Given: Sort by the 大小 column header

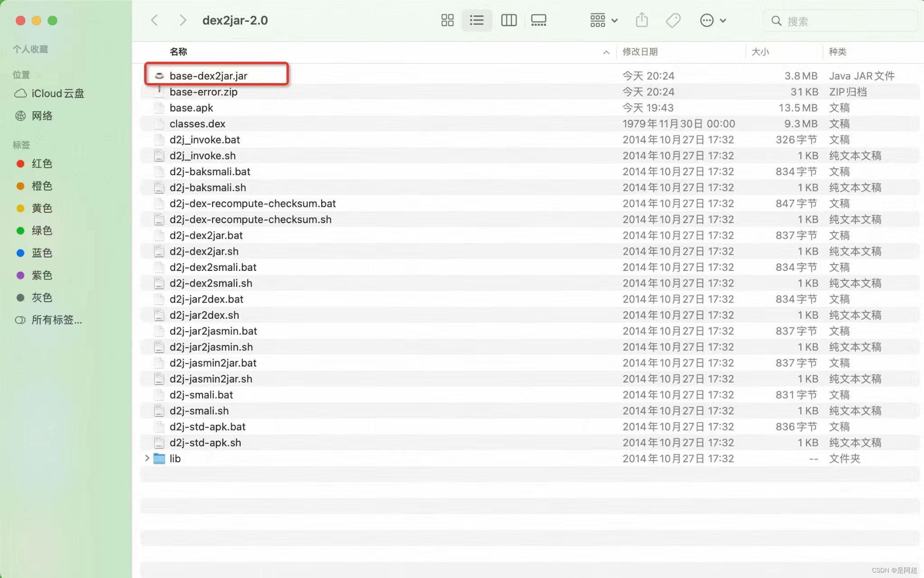Looking at the screenshot, I should (x=760, y=52).
